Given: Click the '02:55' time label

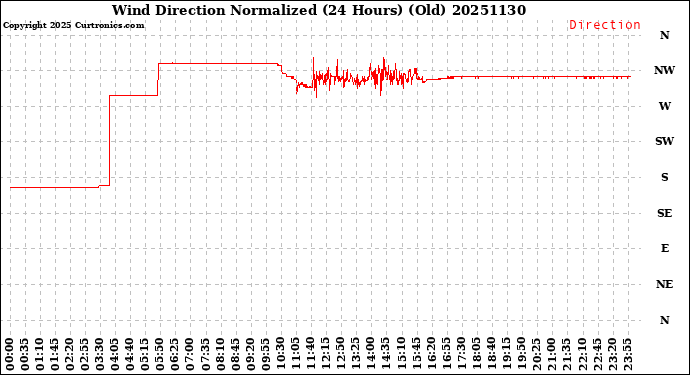Looking at the screenshot, I should coord(85,354).
